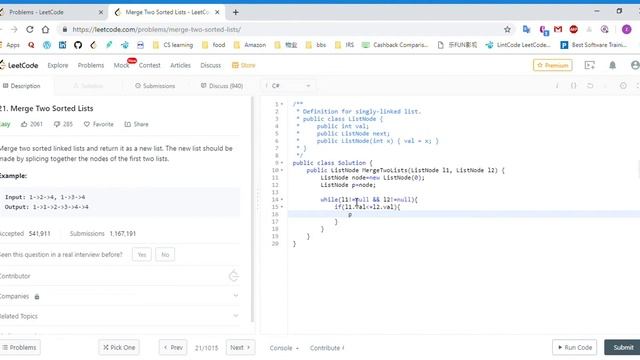Answer Yes to seen in interview
The image size is (640, 360).
[x=142, y=255]
